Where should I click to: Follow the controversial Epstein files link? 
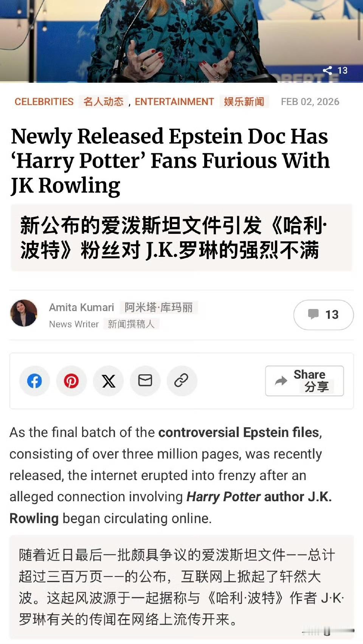click(239, 432)
